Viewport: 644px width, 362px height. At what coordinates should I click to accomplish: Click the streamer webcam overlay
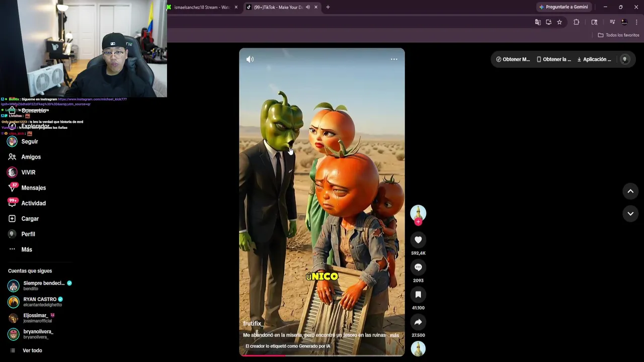click(x=84, y=48)
